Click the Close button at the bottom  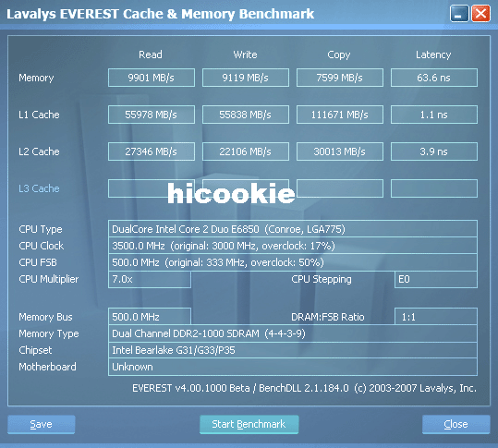pyautogui.click(x=456, y=424)
